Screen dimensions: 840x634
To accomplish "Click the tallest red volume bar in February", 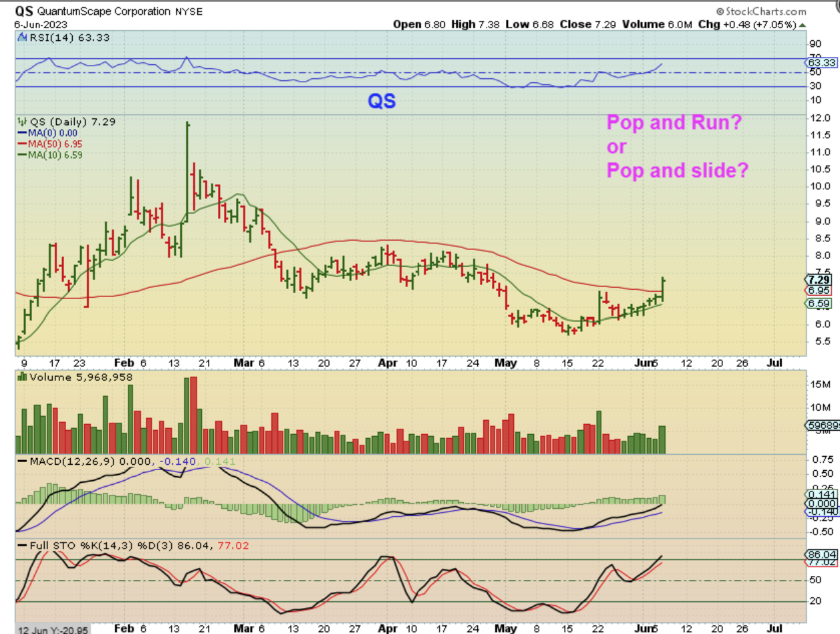I will [194, 415].
